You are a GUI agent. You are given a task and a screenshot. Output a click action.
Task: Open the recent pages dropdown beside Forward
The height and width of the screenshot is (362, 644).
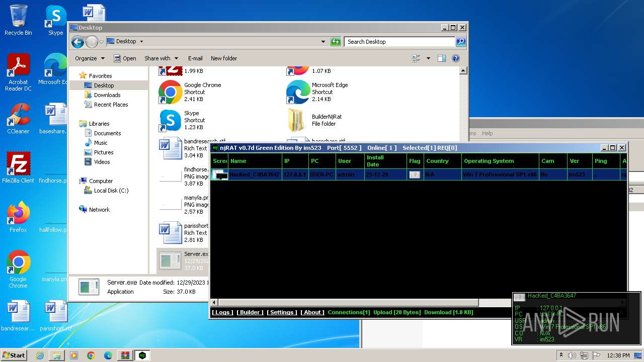(x=101, y=42)
